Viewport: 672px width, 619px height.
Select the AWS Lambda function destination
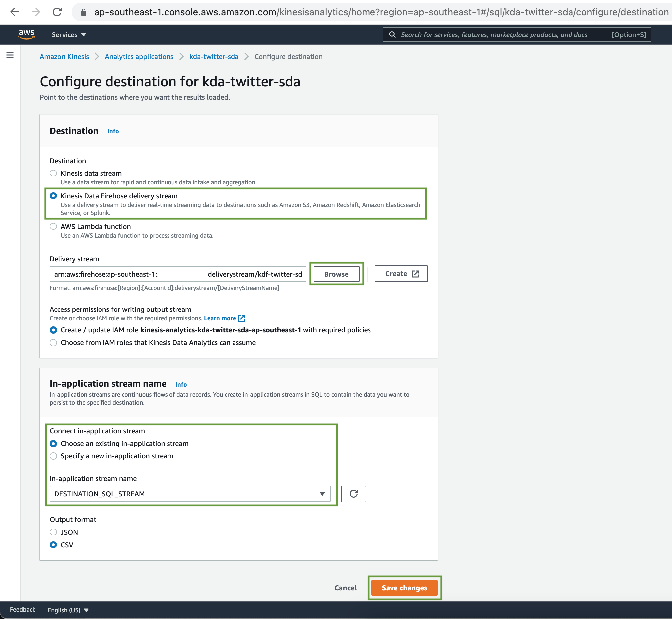point(53,226)
